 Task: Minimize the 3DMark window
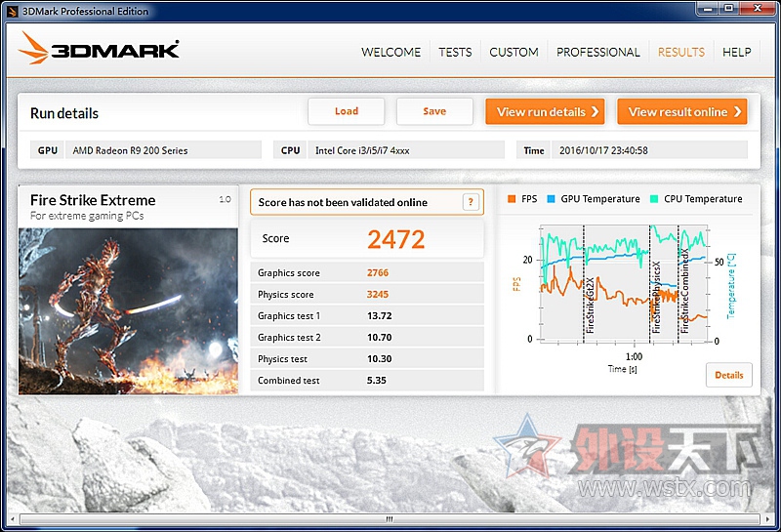click(709, 8)
